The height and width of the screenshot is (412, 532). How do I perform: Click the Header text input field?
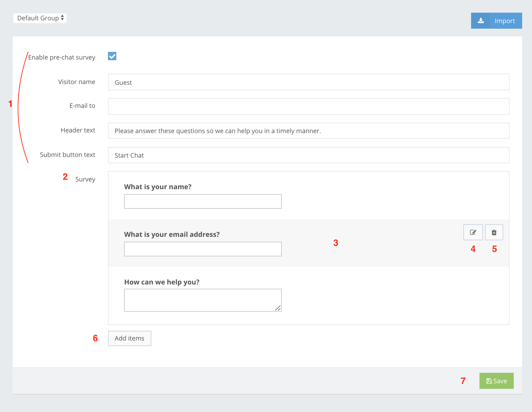point(308,131)
